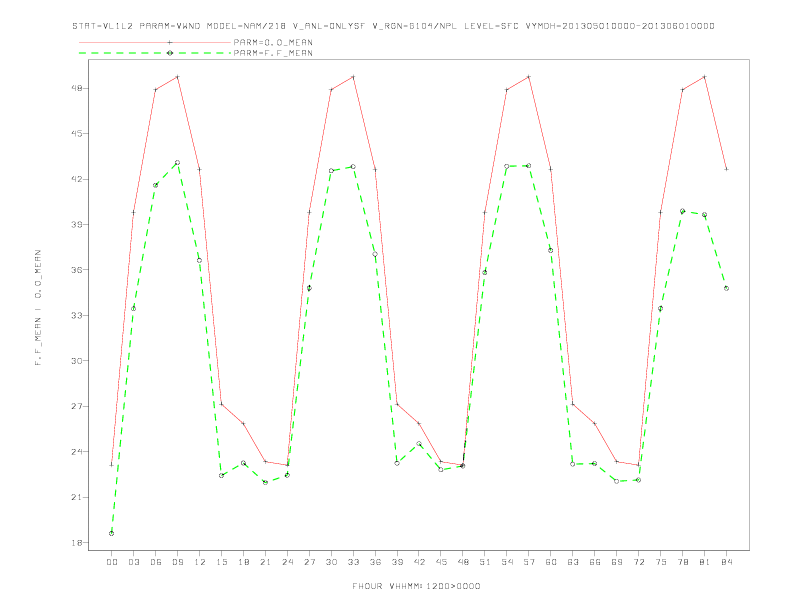Viewport: 792px width, 612px height.
Task: Click x-axis tick label 12
Action: point(200,562)
